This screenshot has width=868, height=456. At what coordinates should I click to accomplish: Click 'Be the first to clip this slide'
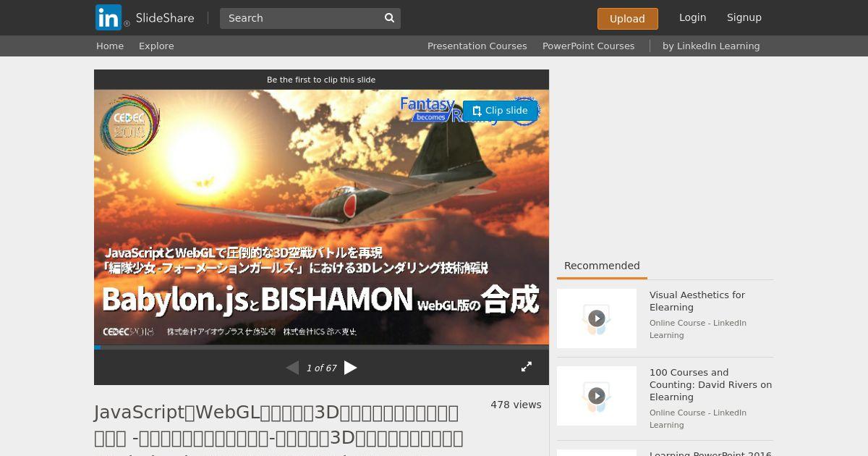pyautogui.click(x=321, y=80)
